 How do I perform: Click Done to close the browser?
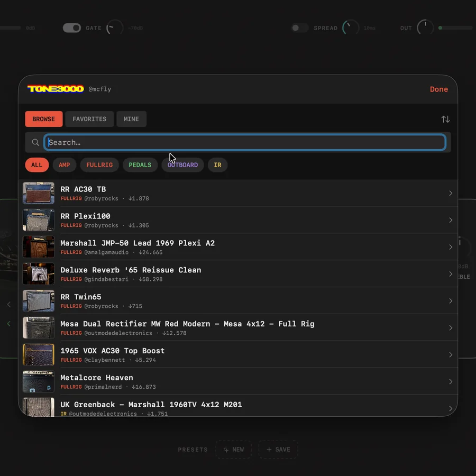point(438,89)
